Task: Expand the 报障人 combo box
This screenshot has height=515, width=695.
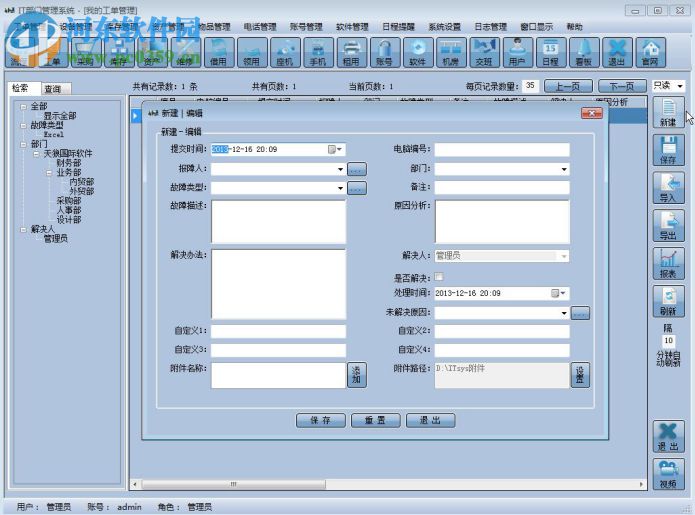Action: click(340, 169)
